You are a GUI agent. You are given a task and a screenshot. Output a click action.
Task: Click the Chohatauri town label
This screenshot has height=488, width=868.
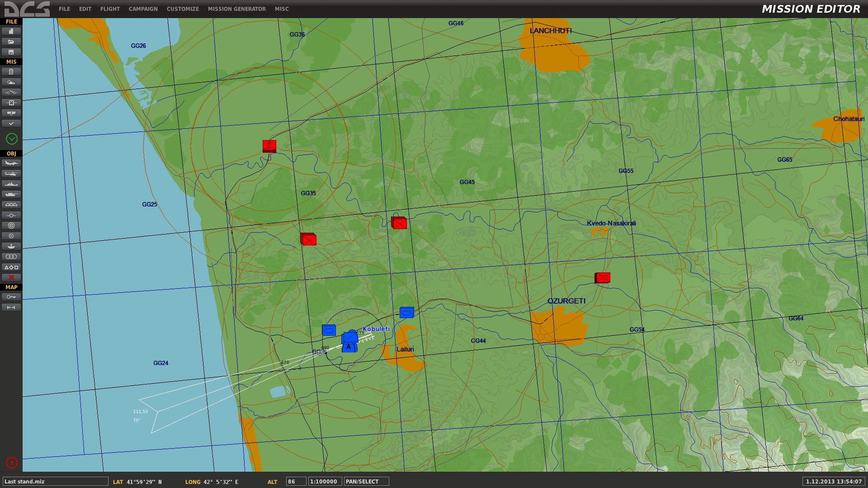coord(849,119)
